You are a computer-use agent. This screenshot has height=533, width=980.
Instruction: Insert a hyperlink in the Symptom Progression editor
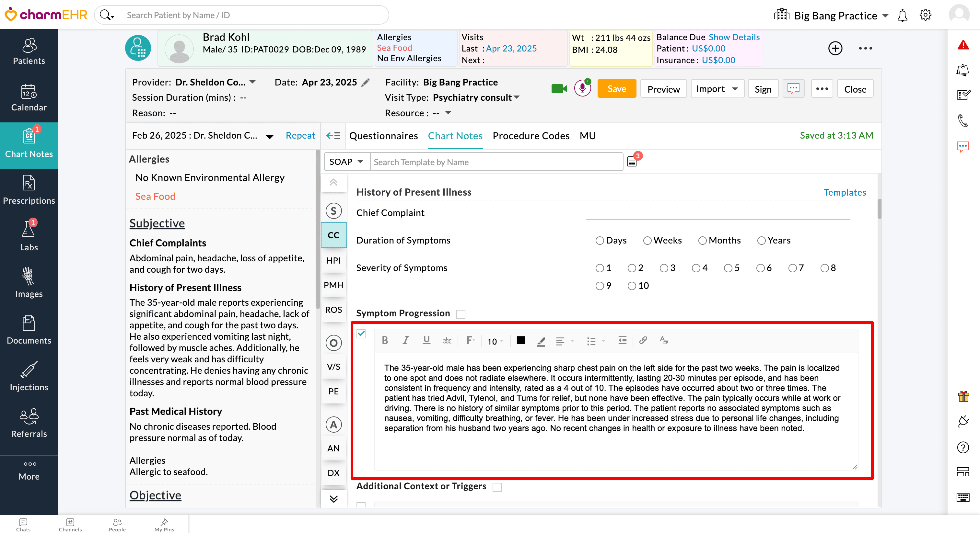[x=643, y=341]
